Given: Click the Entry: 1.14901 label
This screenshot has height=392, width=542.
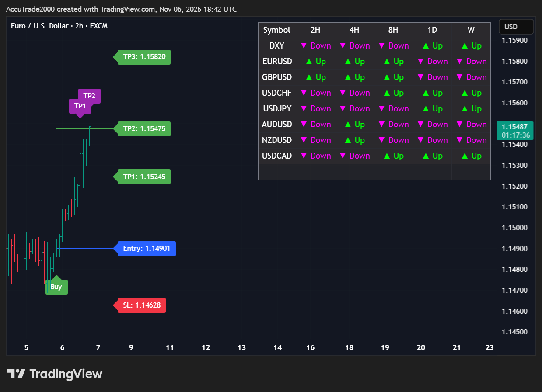Looking at the screenshot, I should (147, 249).
